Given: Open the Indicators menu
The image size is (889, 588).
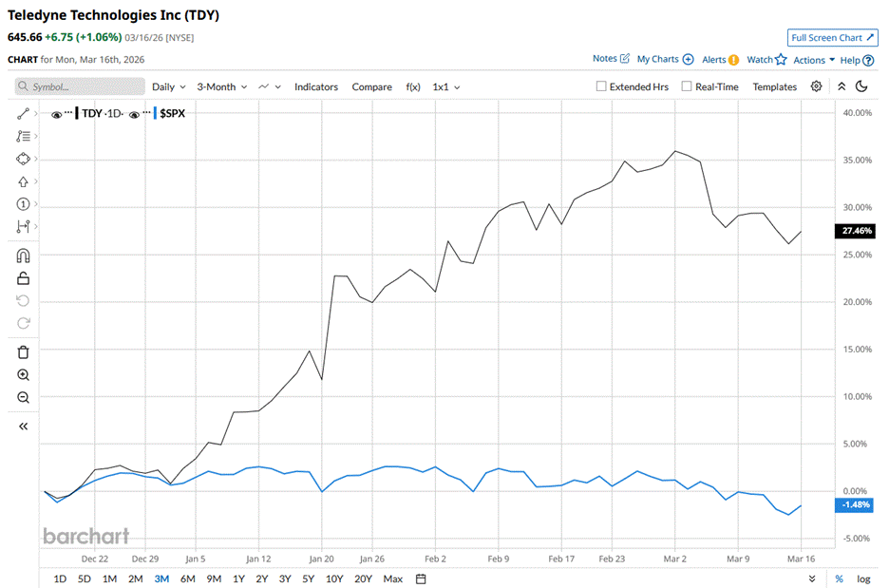Looking at the screenshot, I should [x=315, y=86].
